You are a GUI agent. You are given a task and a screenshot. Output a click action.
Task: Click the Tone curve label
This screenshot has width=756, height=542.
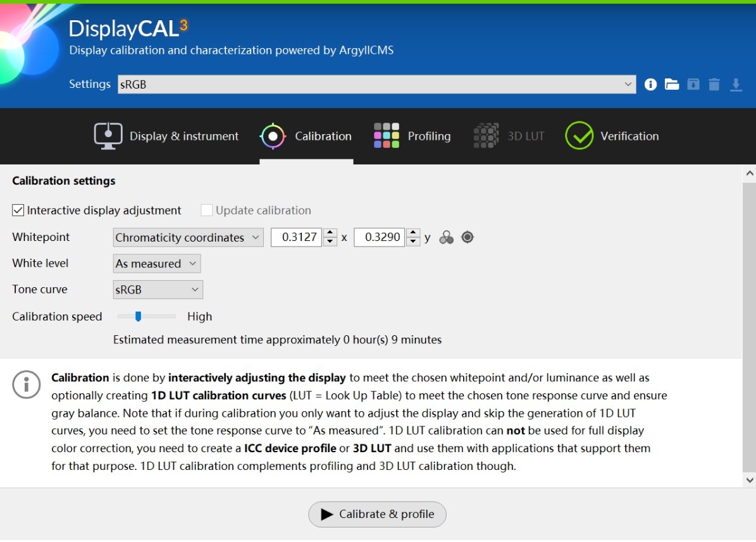[39, 289]
